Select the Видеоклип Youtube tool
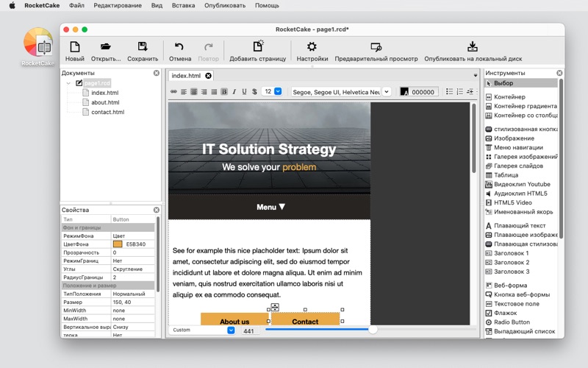588x368 pixels. coord(520,185)
